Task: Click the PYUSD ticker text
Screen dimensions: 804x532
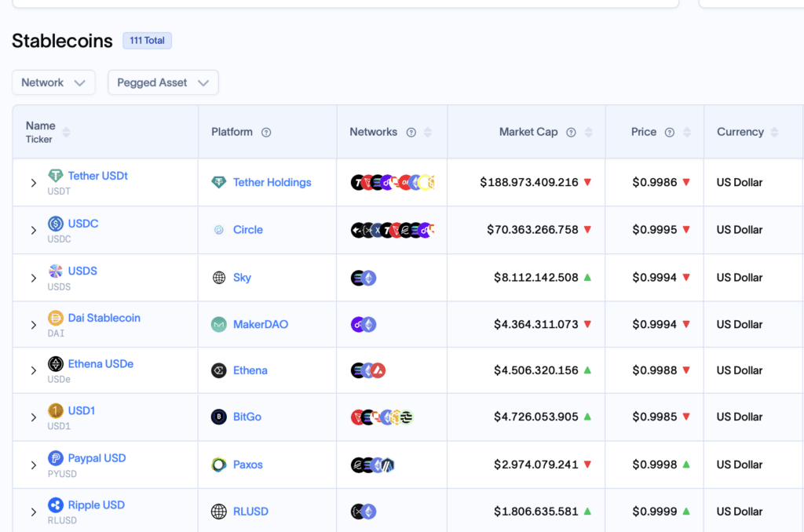Action: (62, 474)
